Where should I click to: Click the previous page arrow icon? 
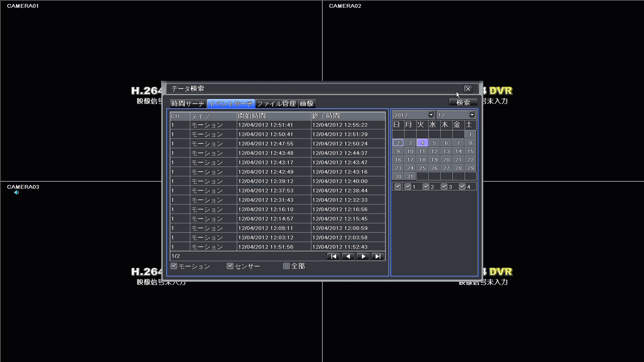point(348,256)
